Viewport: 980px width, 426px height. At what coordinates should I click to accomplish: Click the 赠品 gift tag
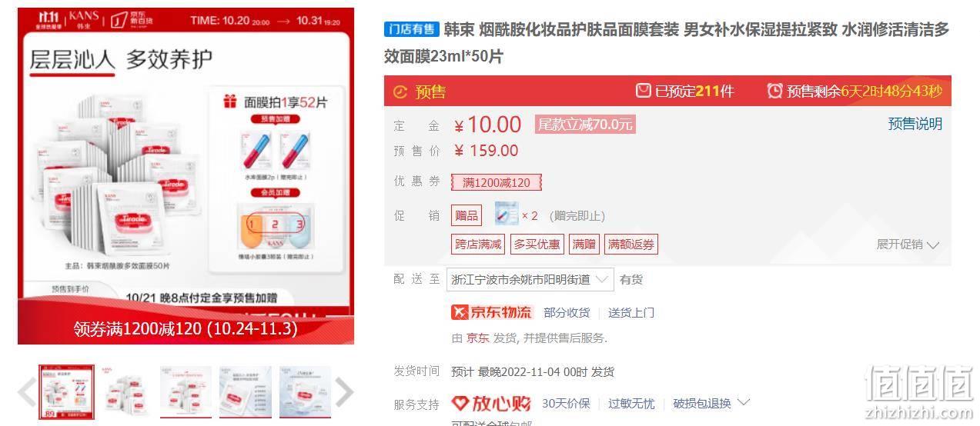click(467, 215)
